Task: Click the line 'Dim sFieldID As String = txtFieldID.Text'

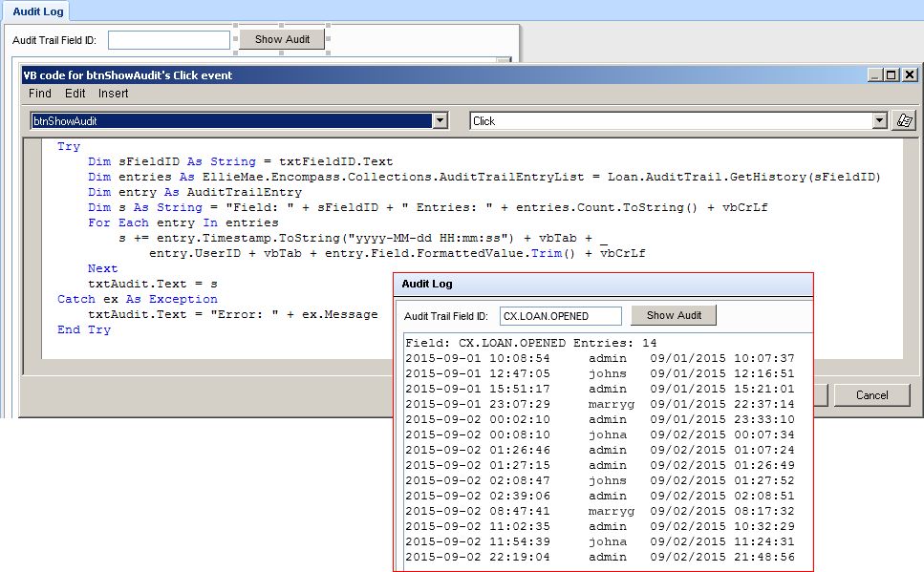Action: click(241, 161)
